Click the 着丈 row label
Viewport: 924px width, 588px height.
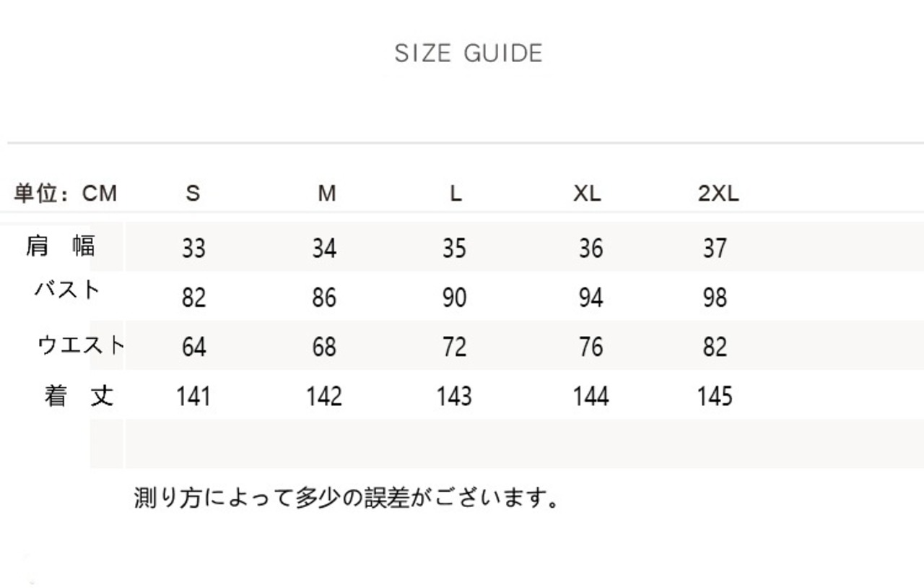tap(79, 396)
